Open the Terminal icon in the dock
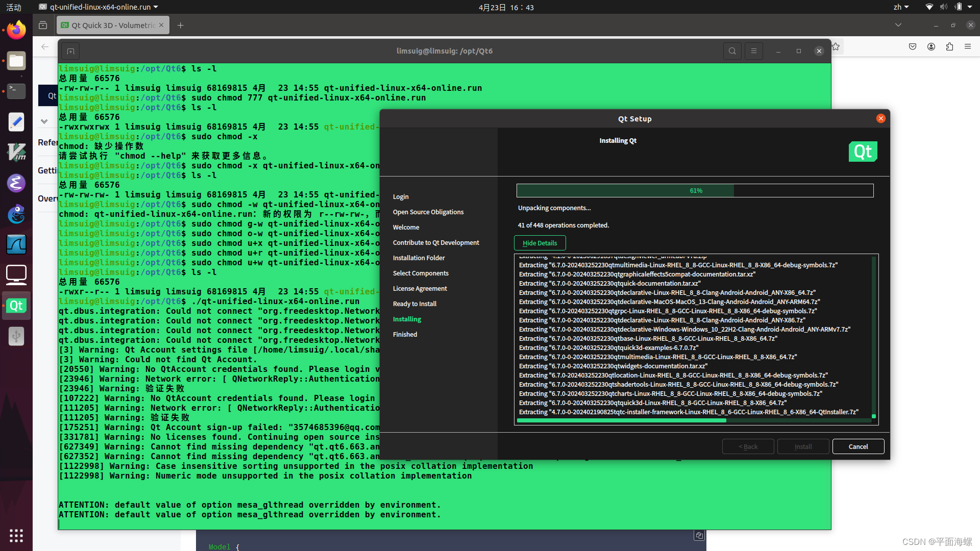The image size is (980, 551). [x=16, y=91]
